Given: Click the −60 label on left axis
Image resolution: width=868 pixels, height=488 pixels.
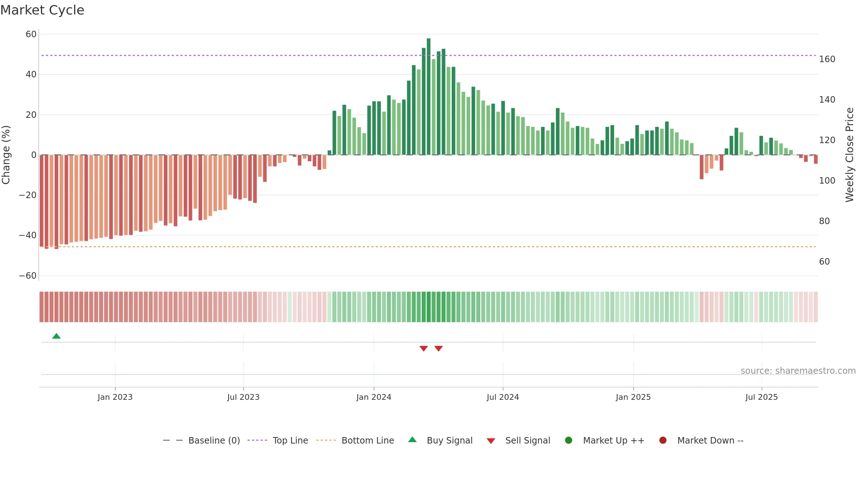Looking at the screenshot, I should [x=28, y=276].
